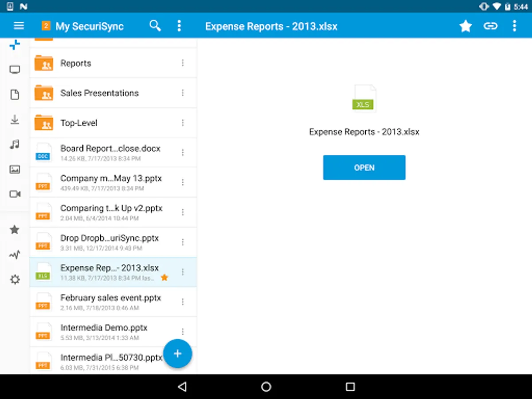Viewport: 532px width, 399px height.
Task: Select Intermedia Pl...50730.pptx file
Action: click(113, 360)
